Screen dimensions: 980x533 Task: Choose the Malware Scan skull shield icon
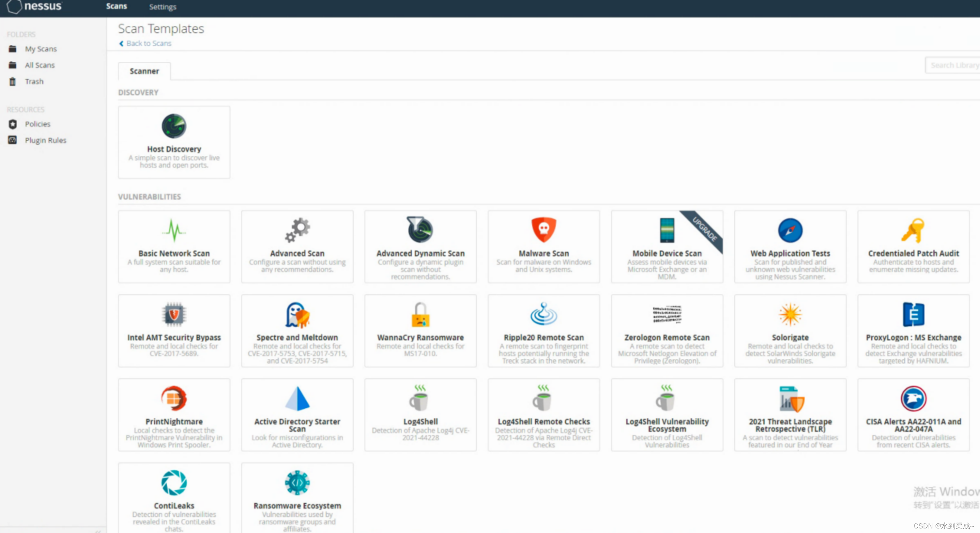[x=544, y=230]
